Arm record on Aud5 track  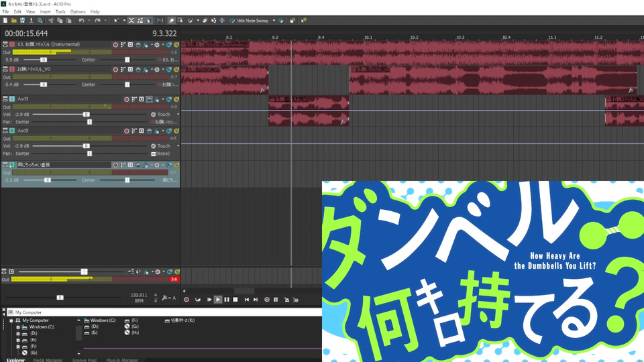(x=127, y=131)
